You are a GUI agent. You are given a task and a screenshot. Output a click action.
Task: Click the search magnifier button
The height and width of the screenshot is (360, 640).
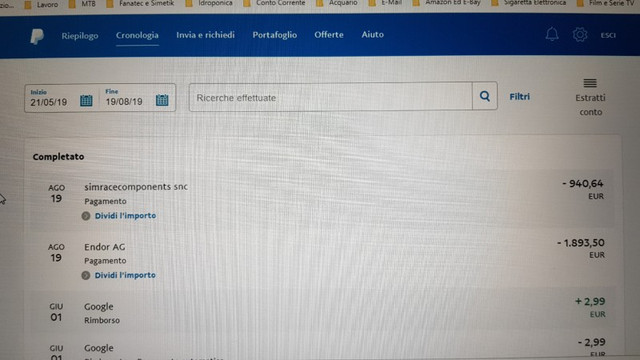tap(484, 96)
